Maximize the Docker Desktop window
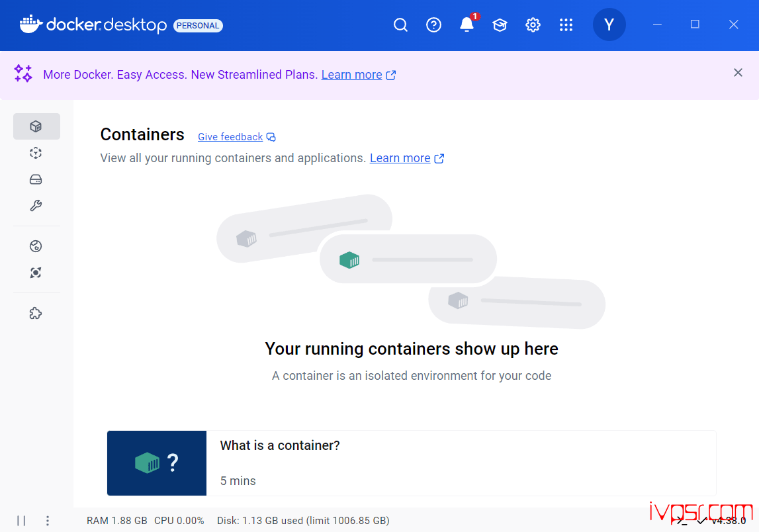 [x=695, y=24]
